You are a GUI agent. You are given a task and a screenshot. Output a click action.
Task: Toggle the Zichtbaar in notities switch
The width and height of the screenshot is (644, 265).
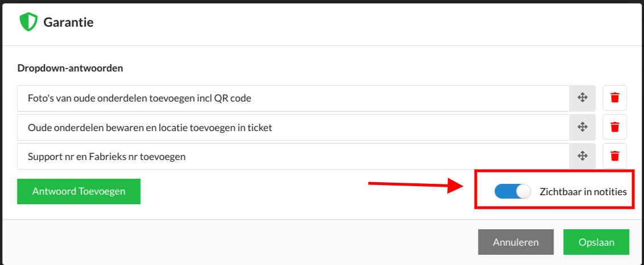tap(513, 192)
